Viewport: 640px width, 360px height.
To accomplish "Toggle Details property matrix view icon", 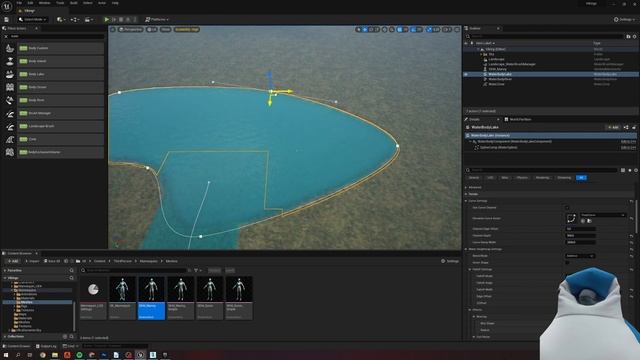I will (623, 170).
